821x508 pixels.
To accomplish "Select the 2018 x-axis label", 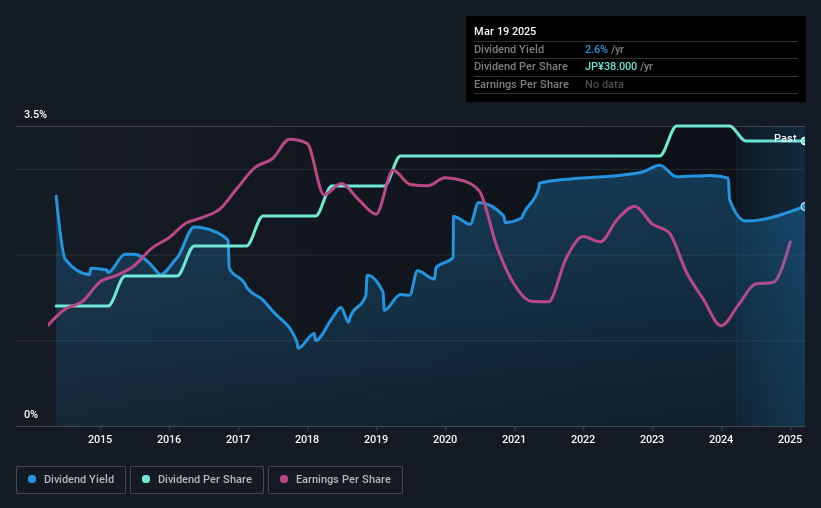I will pyautogui.click(x=307, y=439).
